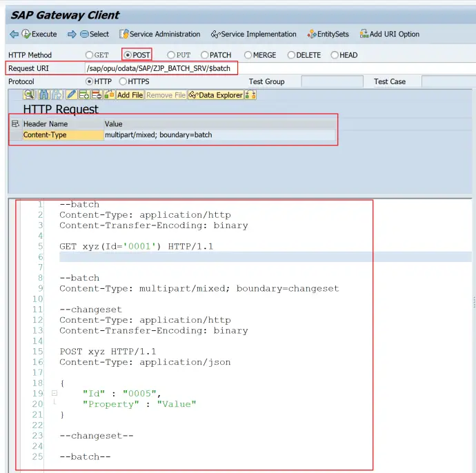Click the Execute button
This screenshot has width=476, height=473.
39,34
